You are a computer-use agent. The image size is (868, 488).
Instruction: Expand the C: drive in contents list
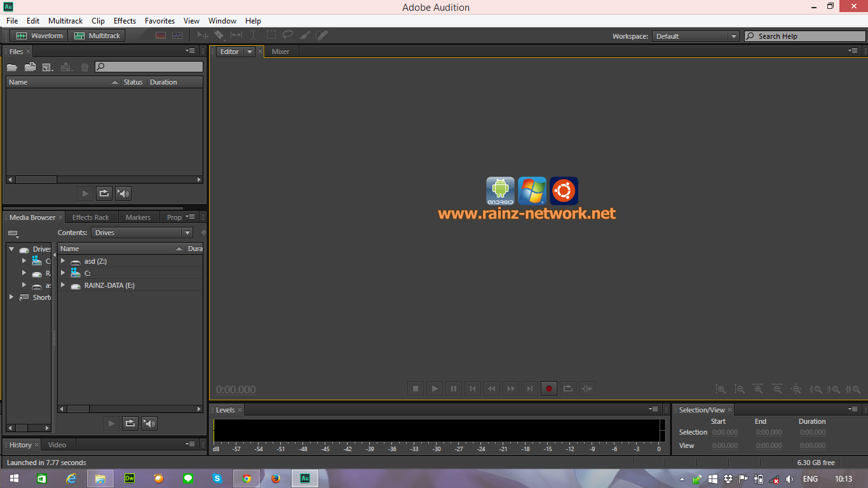pyautogui.click(x=63, y=273)
